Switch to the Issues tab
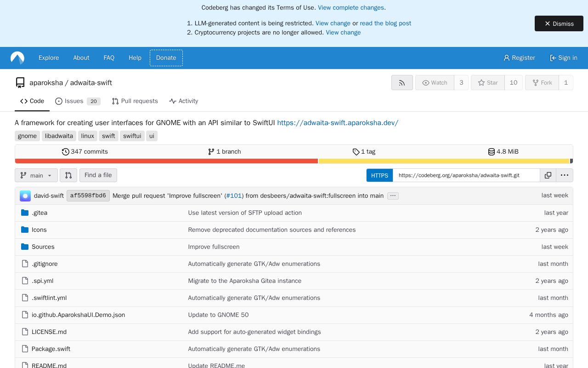Image resolution: width=588 pixels, height=368 pixels. (x=78, y=101)
